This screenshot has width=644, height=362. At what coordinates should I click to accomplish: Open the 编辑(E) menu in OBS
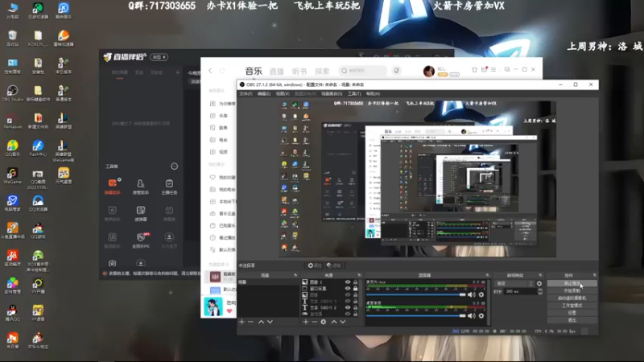coord(264,94)
